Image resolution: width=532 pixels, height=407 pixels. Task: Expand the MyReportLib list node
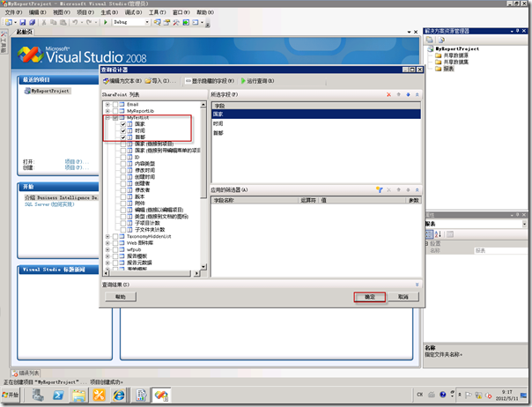coord(107,111)
